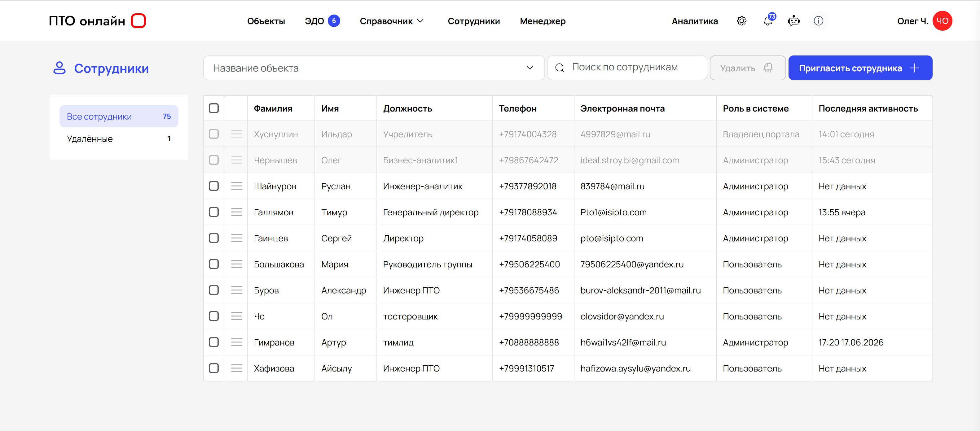This screenshot has width=980, height=431.
Task: Go to Сотрудники in top navigation
Action: point(474,21)
